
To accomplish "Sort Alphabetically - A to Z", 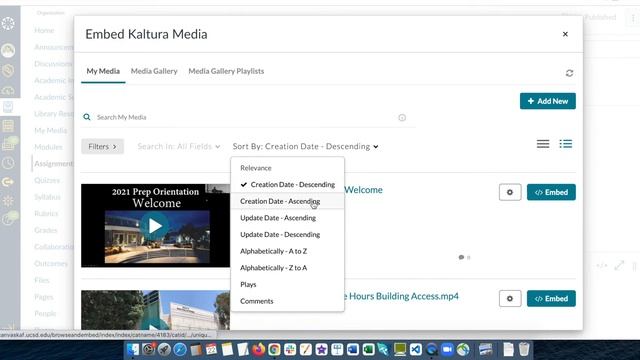I will click(287, 251).
